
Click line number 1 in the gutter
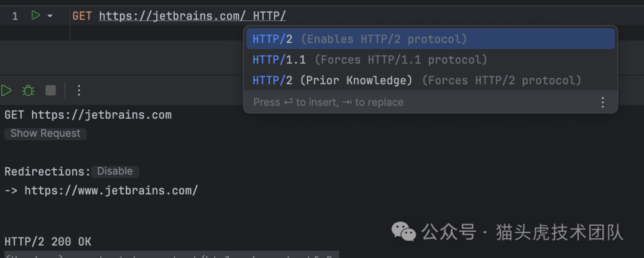point(15,16)
